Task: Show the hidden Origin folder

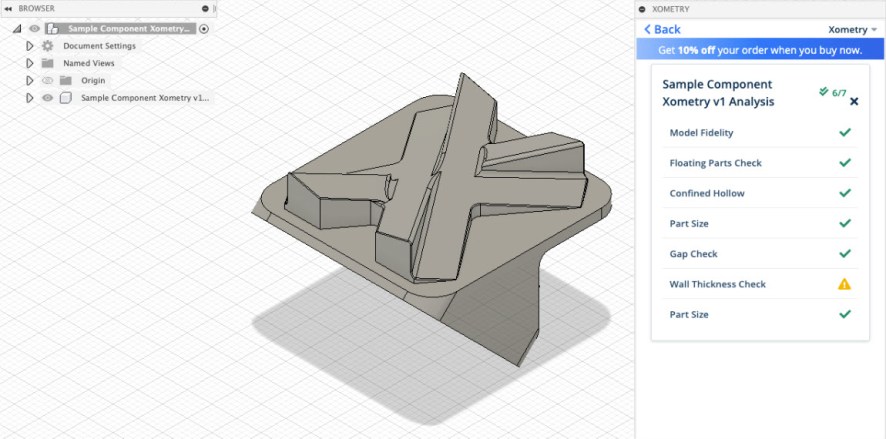Action: pyautogui.click(x=47, y=80)
